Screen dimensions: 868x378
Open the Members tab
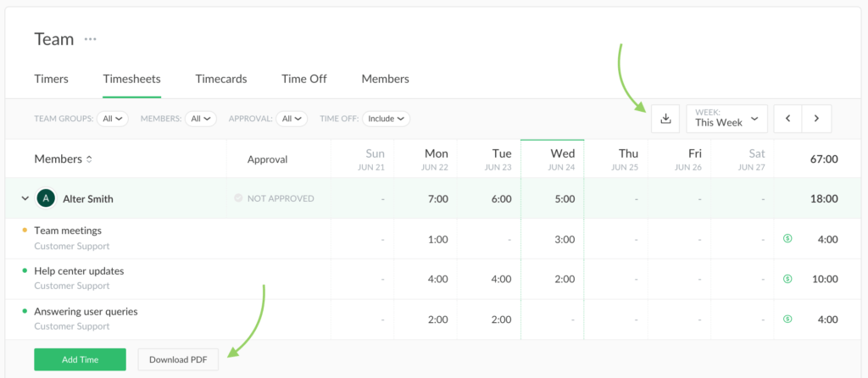(x=386, y=79)
